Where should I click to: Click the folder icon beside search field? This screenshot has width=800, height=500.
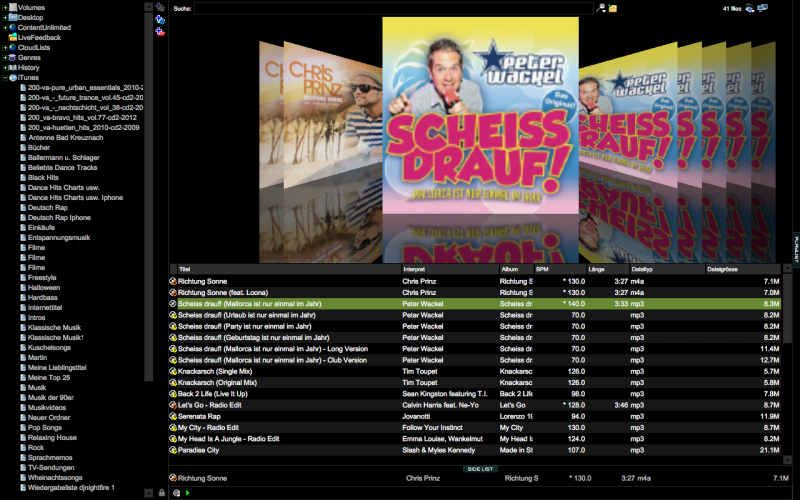613,8
